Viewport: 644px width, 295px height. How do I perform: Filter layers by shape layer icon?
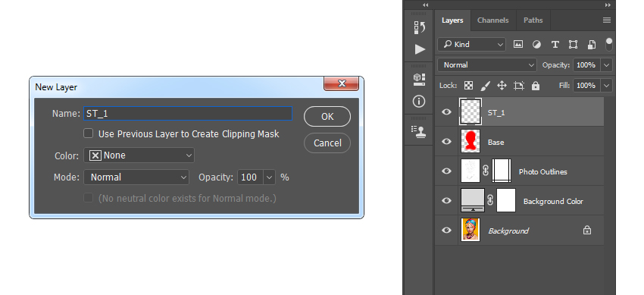pos(573,45)
